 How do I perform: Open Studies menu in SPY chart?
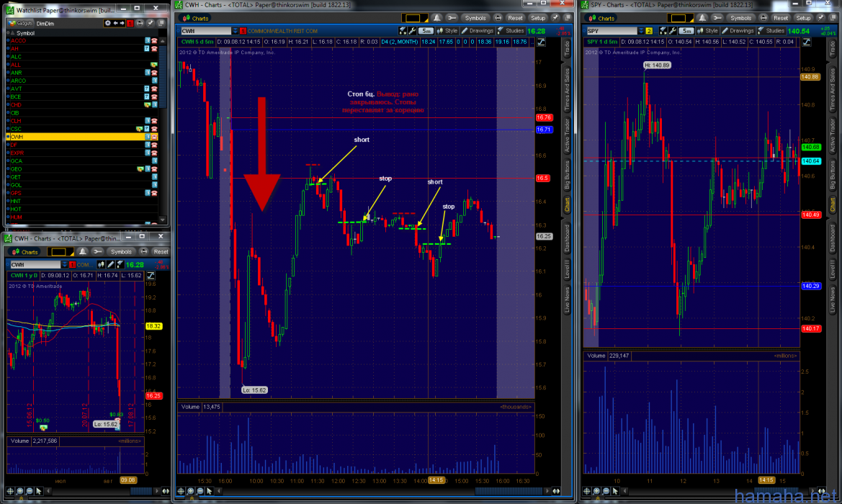point(771,31)
